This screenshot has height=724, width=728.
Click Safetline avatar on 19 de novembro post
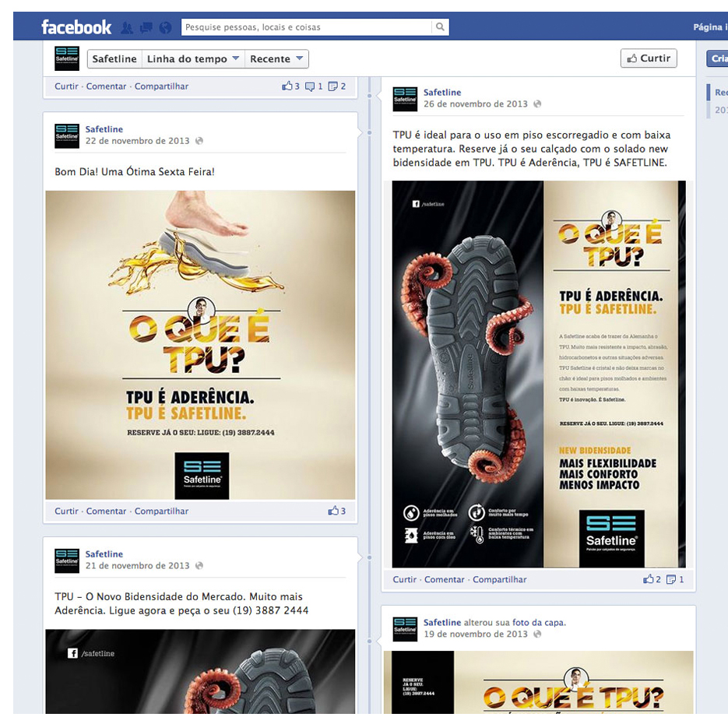(405, 629)
